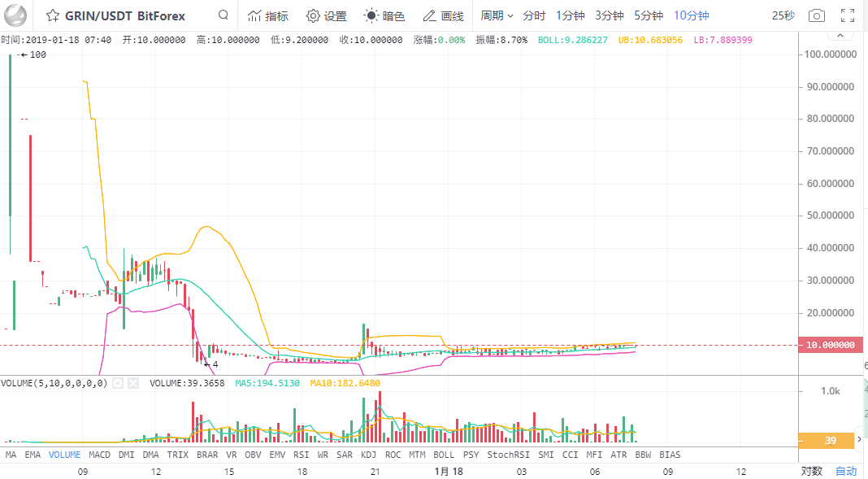Add the DMI indicator

click(x=126, y=455)
